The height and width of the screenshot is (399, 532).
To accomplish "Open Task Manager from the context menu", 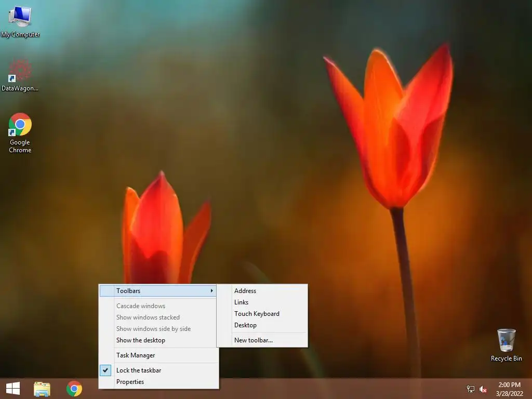I will tap(158, 355).
